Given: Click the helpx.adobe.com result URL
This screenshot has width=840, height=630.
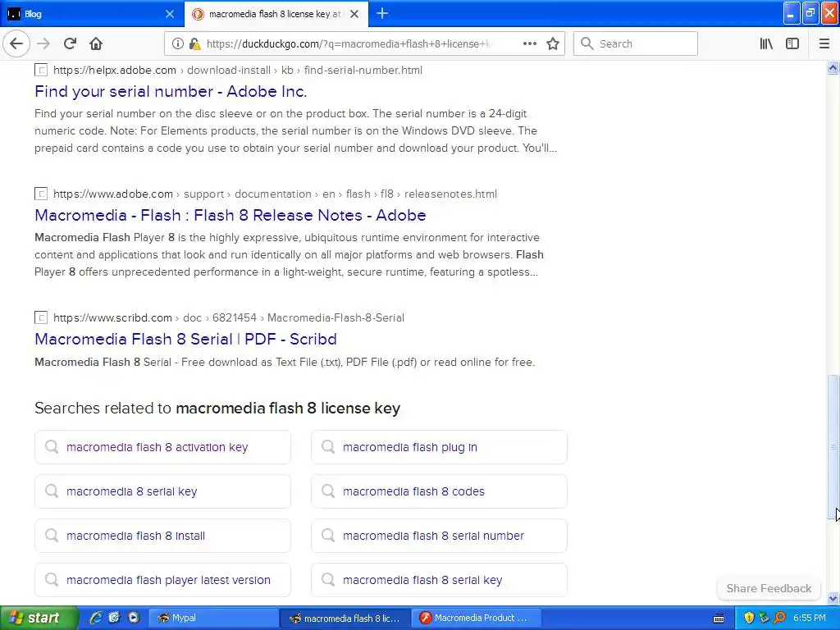Looking at the screenshot, I should pyautogui.click(x=238, y=71).
